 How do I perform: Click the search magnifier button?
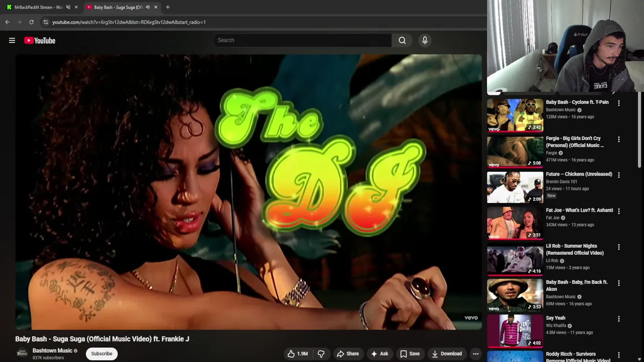tap(402, 40)
